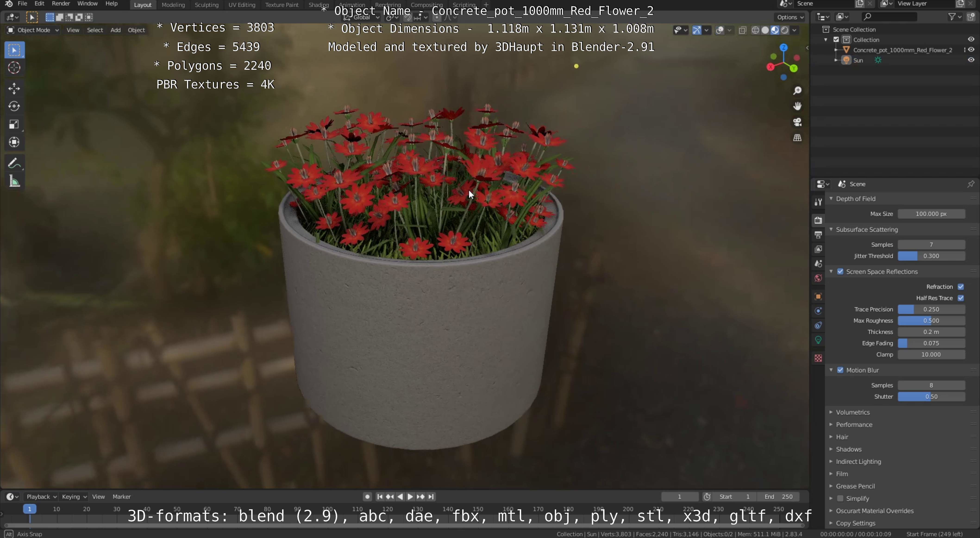
Task: Open the Marker menu in timeline
Action: [121, 497]
